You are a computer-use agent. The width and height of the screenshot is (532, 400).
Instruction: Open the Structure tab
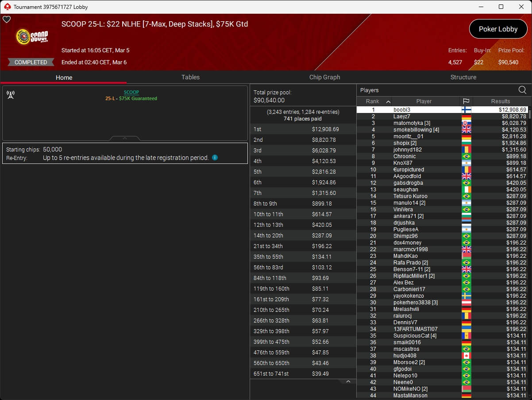(463, 77)
